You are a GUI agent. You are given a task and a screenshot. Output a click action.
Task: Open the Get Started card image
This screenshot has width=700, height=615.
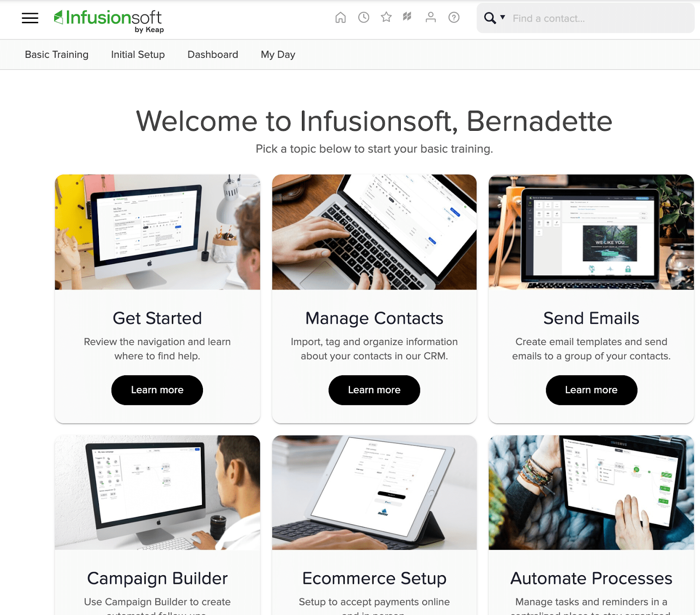(x=157, y=232)
